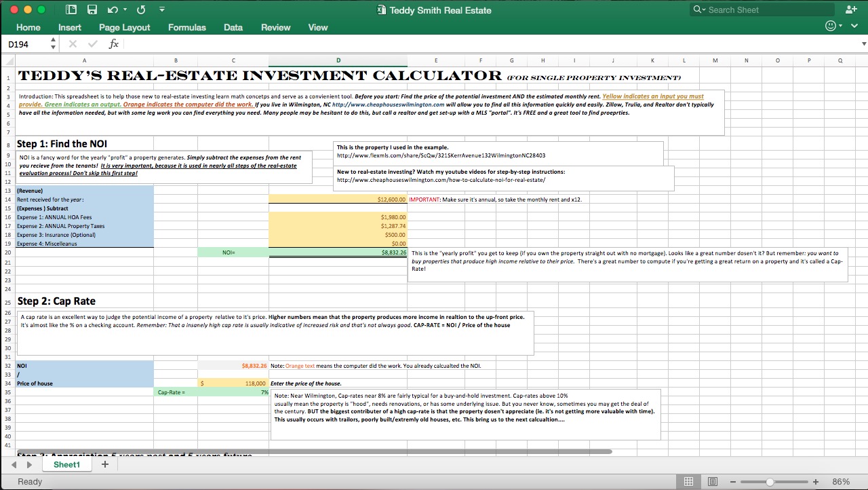The image size is (868, 490).
Task: Click the Save icon in title bar
Action: click(92, 10)
